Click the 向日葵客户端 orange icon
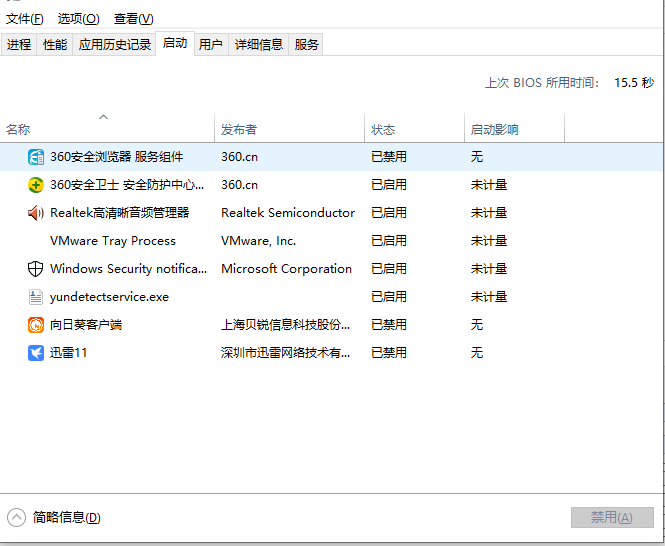This screenshot has height=546, width=665. (x=36, y=325)
